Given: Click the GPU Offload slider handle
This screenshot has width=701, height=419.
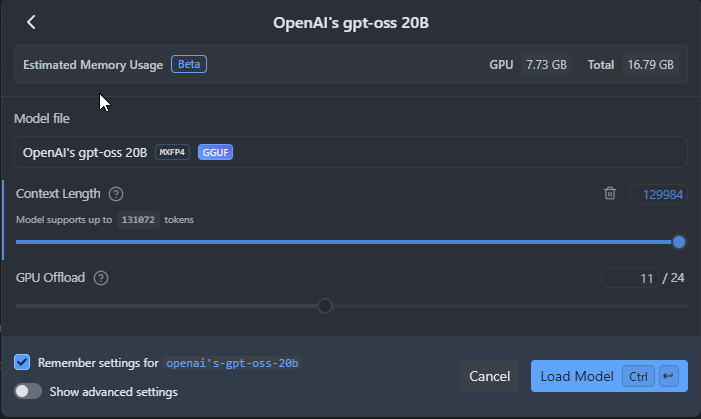Looking at the screenshot, I should point(325,305).
